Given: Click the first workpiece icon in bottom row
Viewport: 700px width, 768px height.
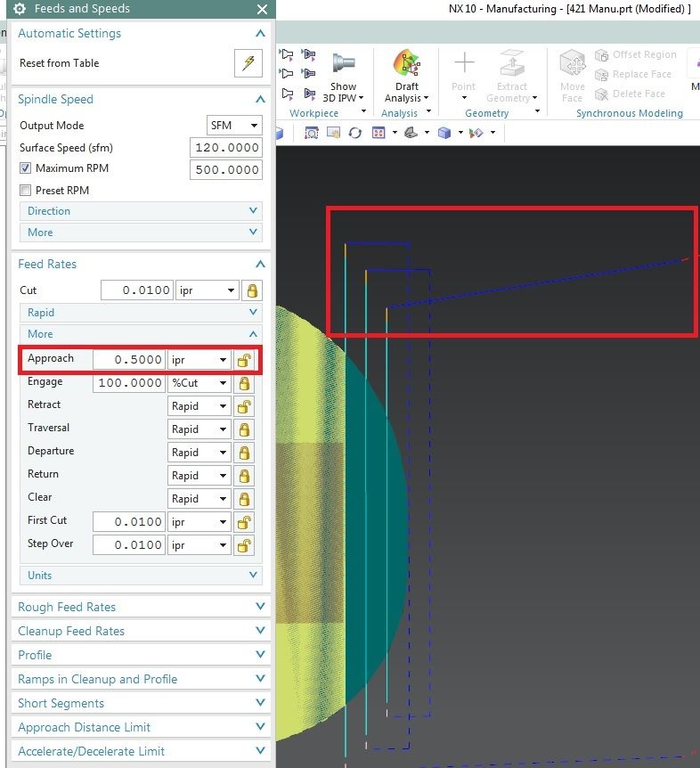Looking at the screenshot, I should tap(288, 94).
